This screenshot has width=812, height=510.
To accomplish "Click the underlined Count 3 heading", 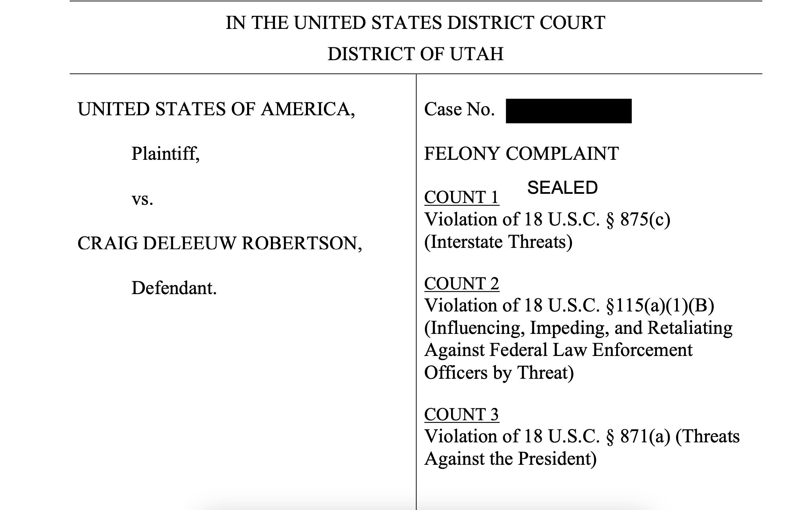I will click(461, 415).
